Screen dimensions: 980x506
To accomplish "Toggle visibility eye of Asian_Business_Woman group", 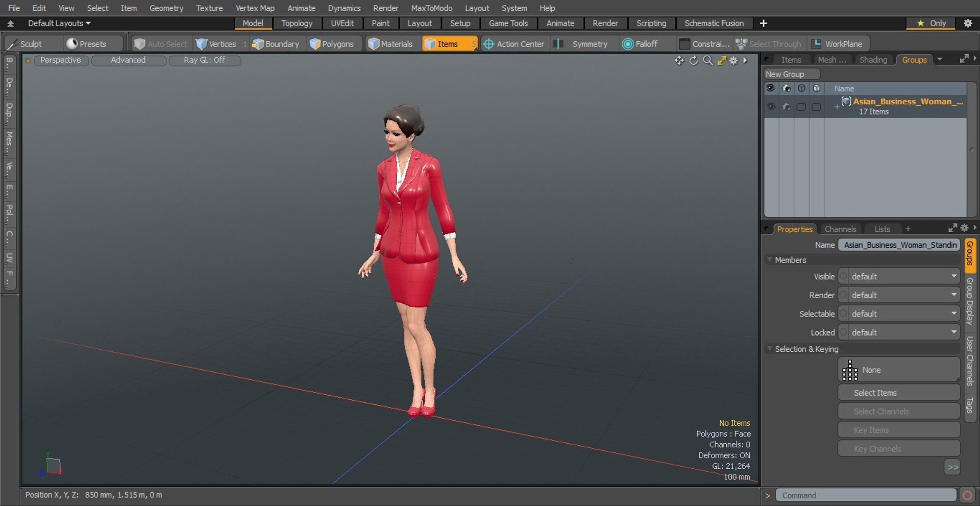I will tap(771, 107).
